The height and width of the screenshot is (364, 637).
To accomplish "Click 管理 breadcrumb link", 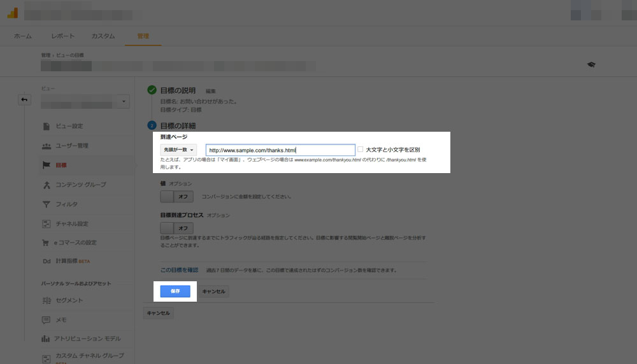I will point(45,55).
